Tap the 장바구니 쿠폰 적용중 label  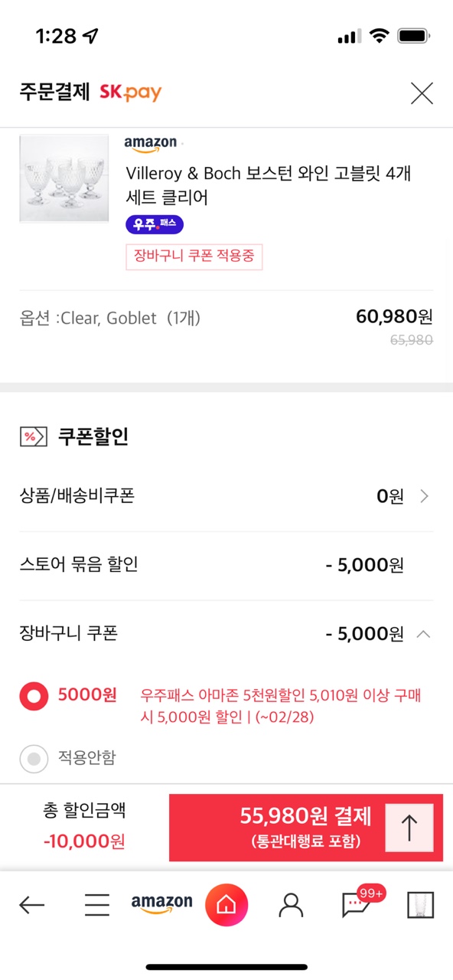point(194,256)
